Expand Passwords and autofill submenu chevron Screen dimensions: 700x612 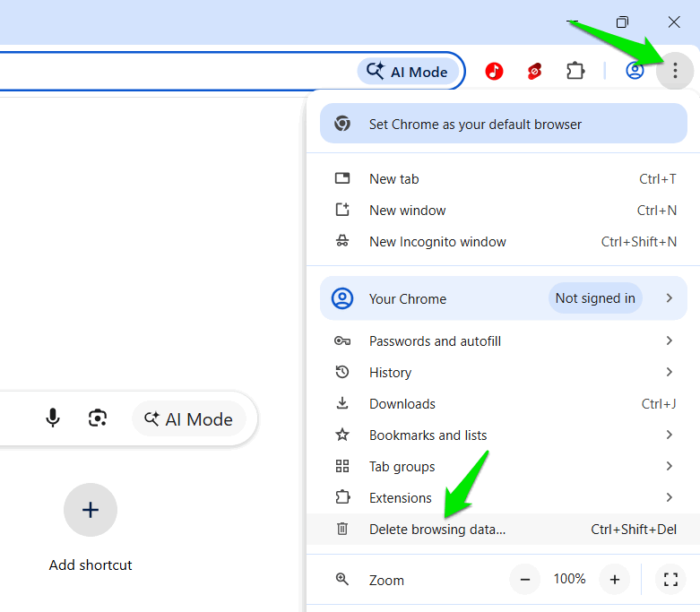tap(669, 340)
